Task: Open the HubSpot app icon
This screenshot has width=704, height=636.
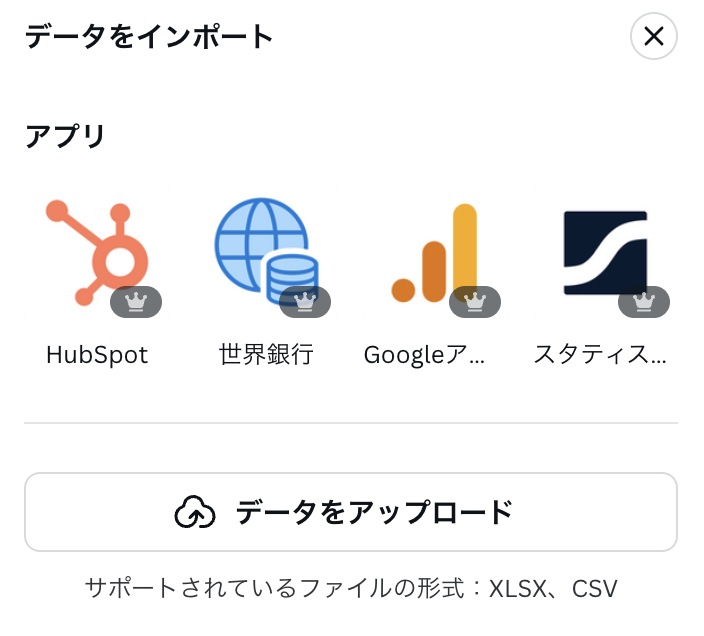Action: pos(97,252)
